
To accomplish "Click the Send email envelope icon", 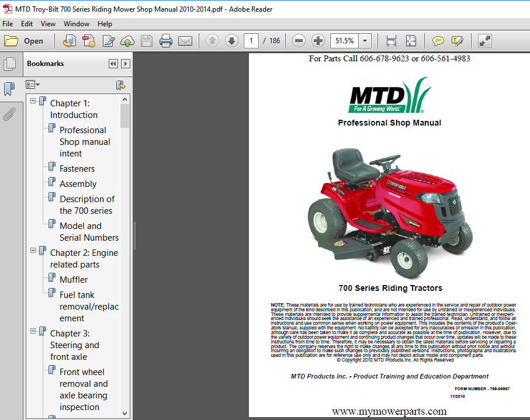I will [x=185, y=41].
